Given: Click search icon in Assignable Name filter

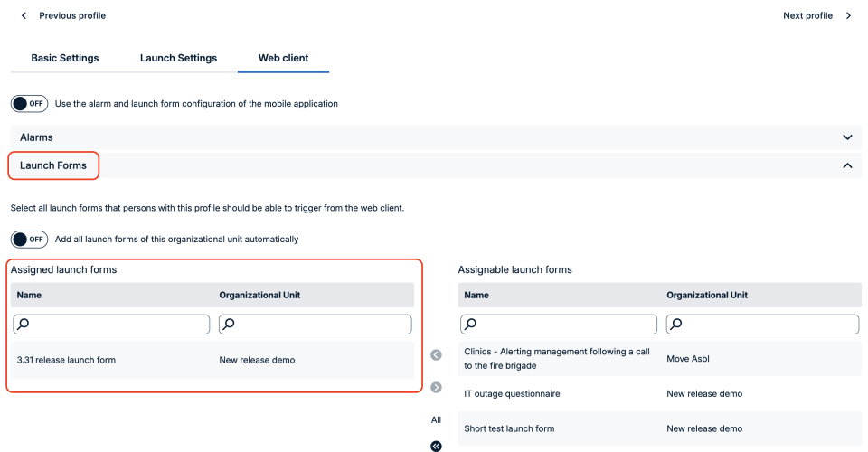Looking at the screenshot, I should tap(470, 325).
